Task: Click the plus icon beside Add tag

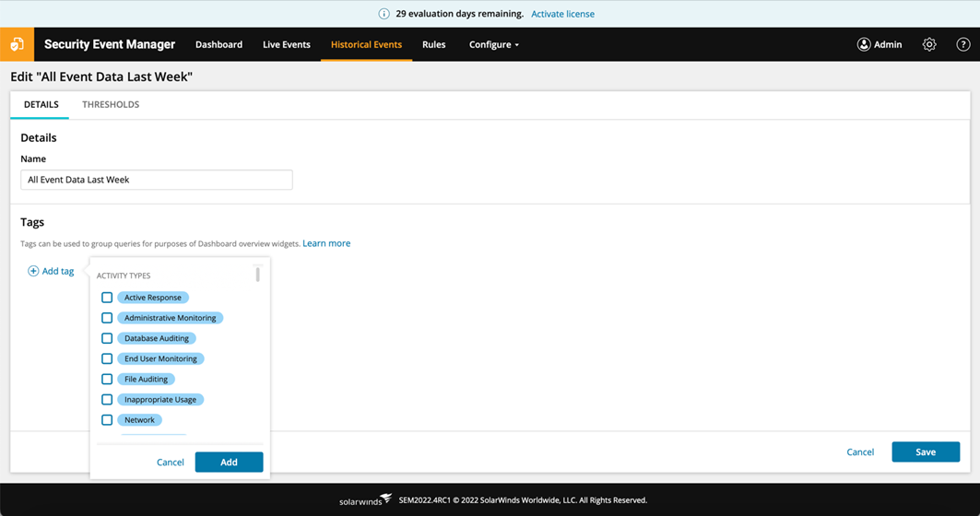Action: pos(33,271)
